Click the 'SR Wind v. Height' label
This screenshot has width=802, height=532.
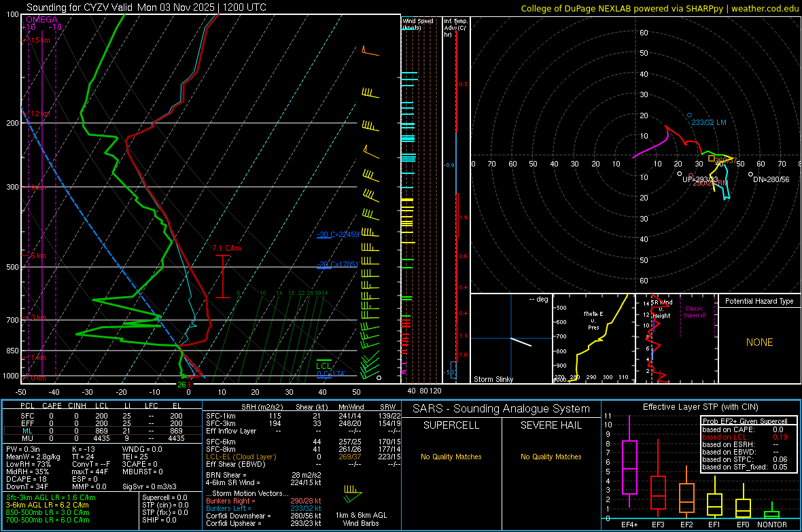point(661,309)
